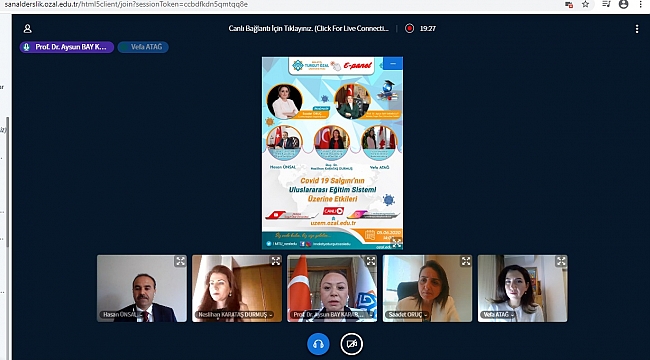
Task: Select Saadet ORUÇ's webcam video
Action: click(427, 288)
